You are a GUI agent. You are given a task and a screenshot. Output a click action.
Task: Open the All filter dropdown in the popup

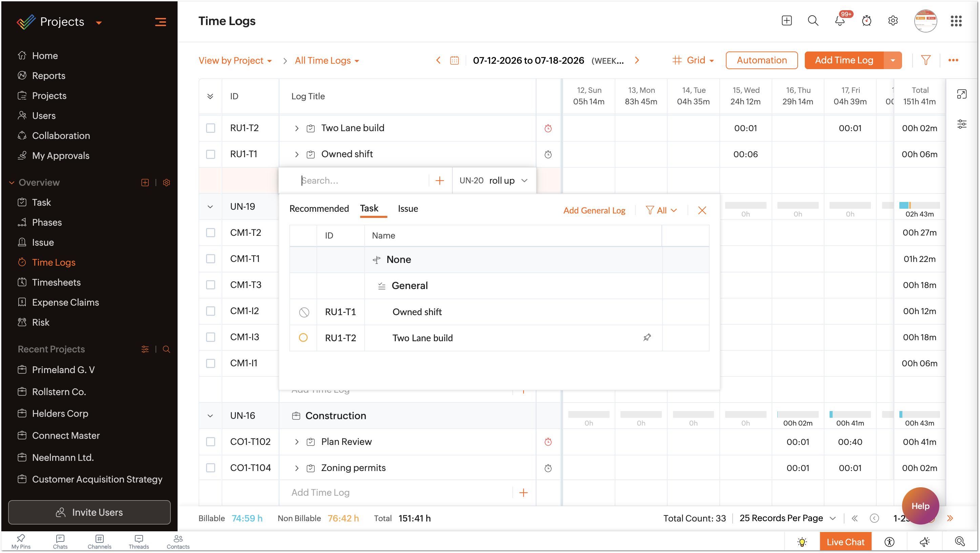click(661, 210)
